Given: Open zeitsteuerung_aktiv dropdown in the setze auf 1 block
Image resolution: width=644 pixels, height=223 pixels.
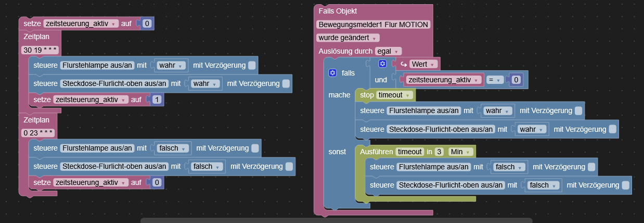Looking at the screenshot, I should point(92,99).
